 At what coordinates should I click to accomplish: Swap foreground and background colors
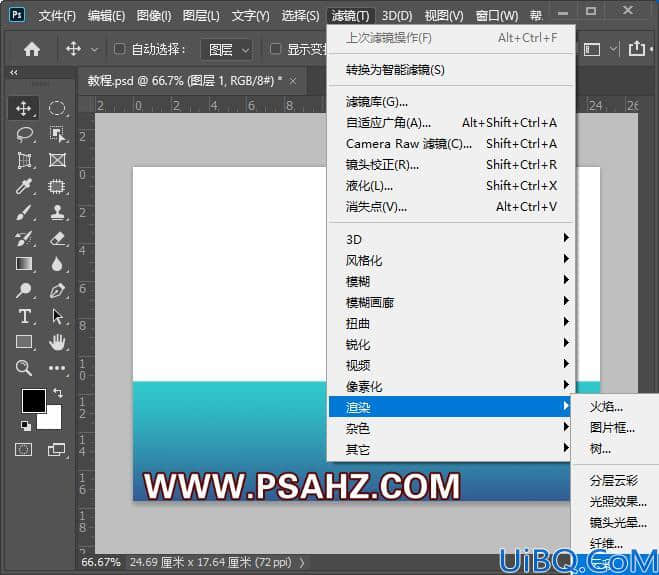click(58, 393)
